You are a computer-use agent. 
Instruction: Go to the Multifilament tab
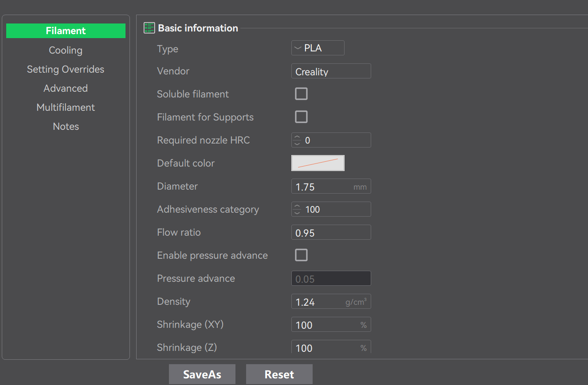[x=66, y=108]
